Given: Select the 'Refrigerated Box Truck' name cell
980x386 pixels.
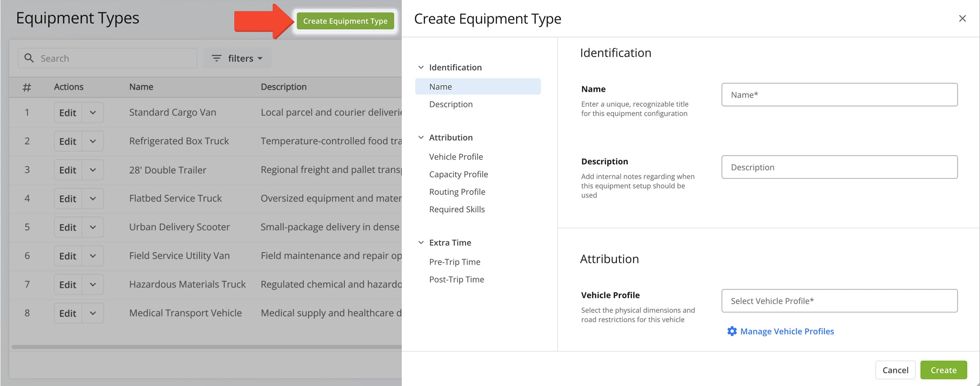Looking at the screenshot, I should tap(179, 141).
